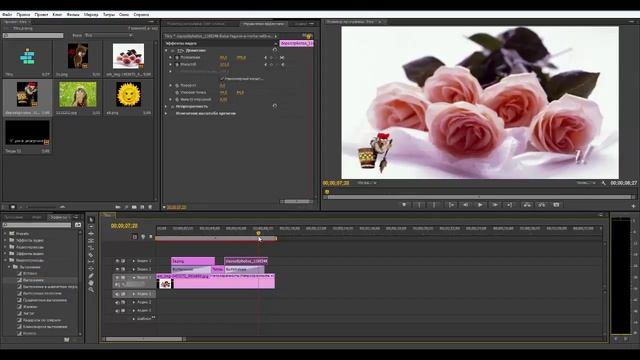This screenshot has width=640, height=360.
Task: Reset the Движение effect parameters
Action: pyautogui.click(x=275, y=50)
